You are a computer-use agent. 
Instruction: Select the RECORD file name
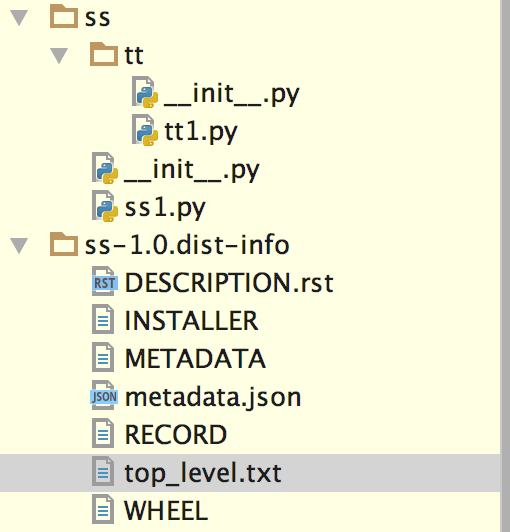coord(176,435)
